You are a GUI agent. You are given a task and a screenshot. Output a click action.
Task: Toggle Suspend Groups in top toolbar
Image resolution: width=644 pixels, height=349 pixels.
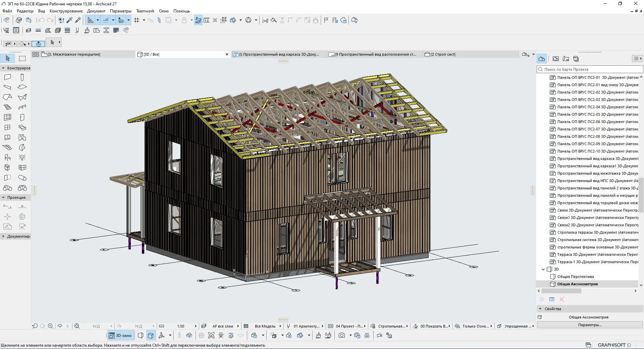[x=224, y=20]
